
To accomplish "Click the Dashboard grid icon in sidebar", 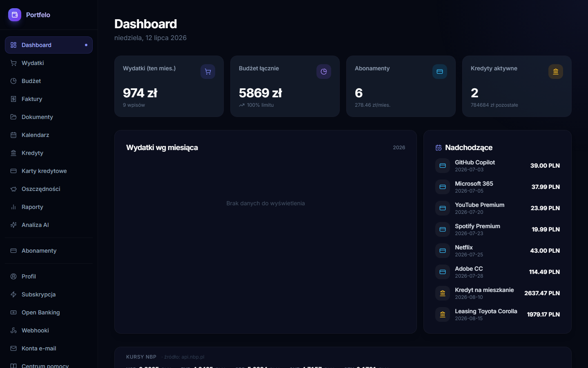I will (13, 45).
